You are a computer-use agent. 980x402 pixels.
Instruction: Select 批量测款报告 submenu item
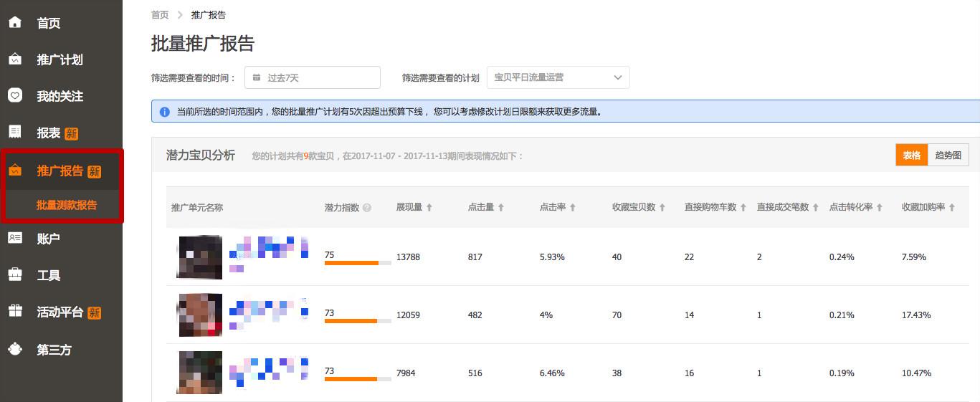(67, 205)
